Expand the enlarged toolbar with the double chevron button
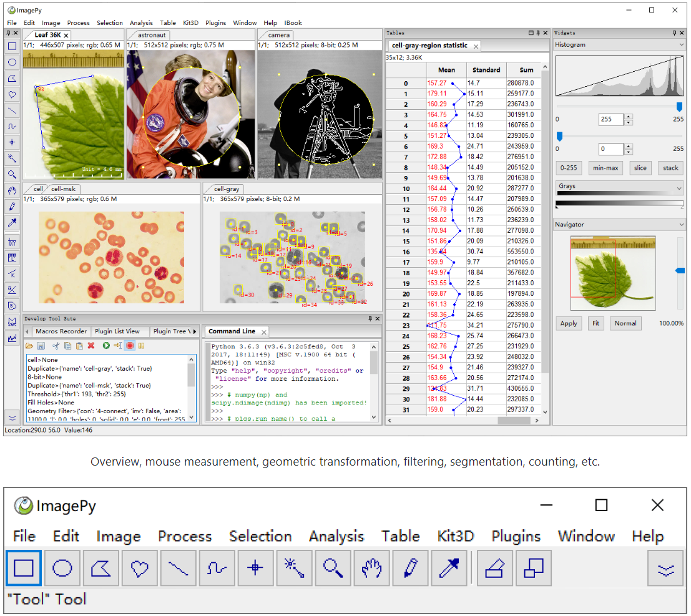Viewport: 691px width, 616px height. pos(665,569)
